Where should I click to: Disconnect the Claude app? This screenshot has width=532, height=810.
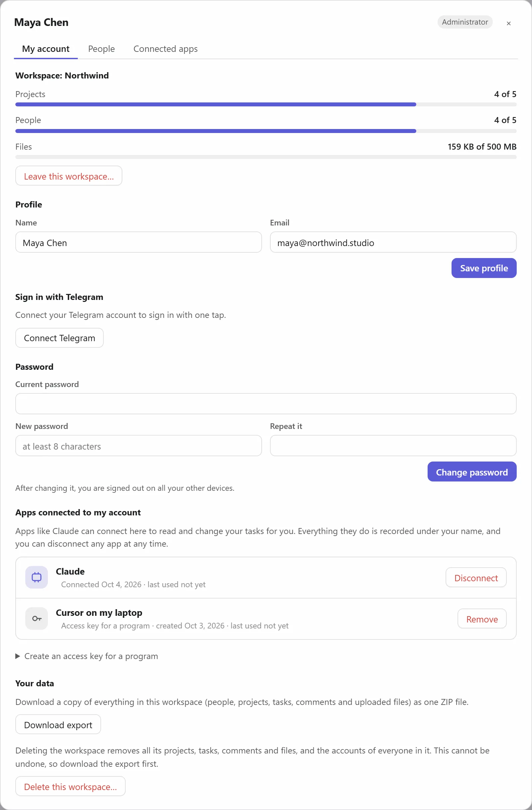pyautogui.click(x=476, y=578)
